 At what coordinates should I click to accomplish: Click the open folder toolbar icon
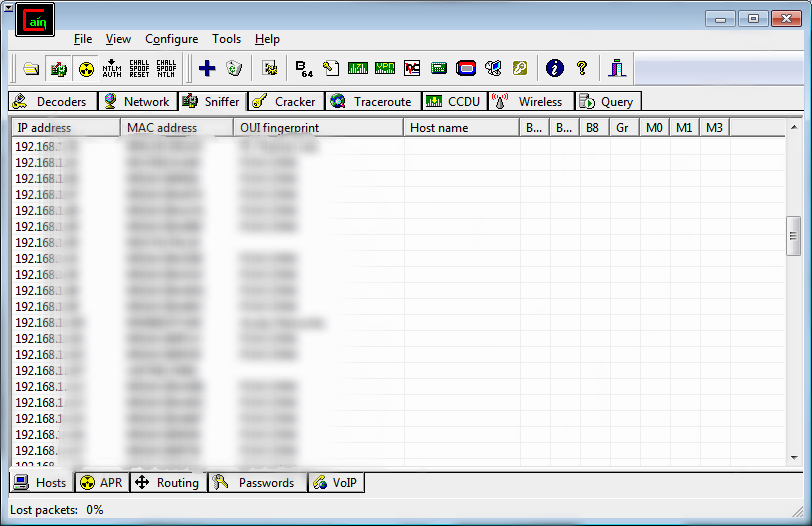click(31, 68)
